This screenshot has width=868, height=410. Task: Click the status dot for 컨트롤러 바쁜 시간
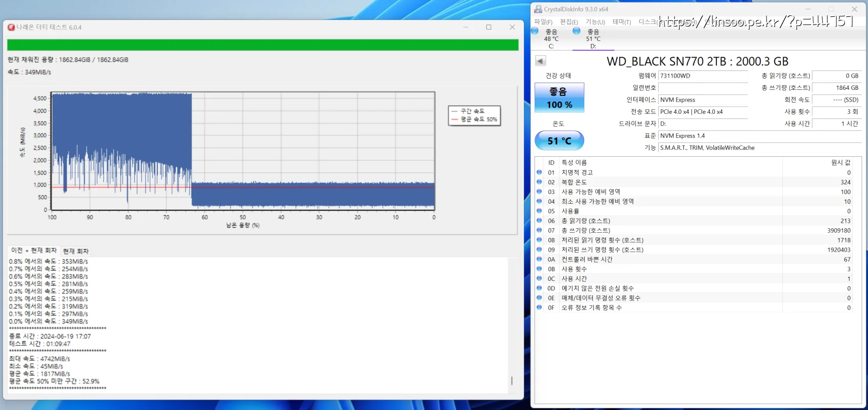point(539,259)
